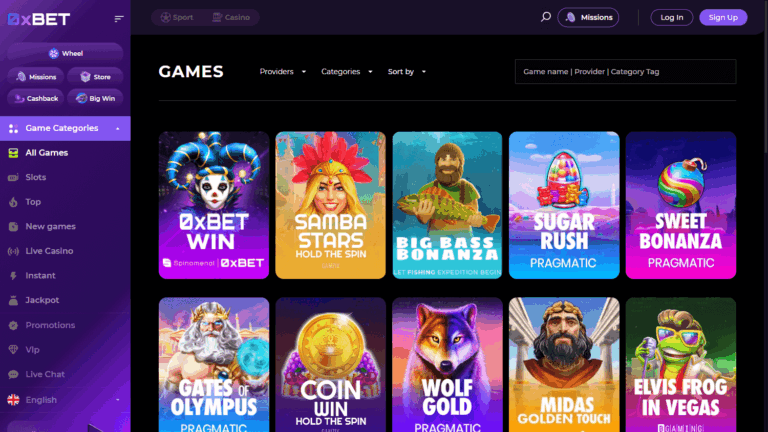Open the Wheel bonus button
Image resolution: width=768 pixels, height=432 pixels.
[x=65, y=53]
